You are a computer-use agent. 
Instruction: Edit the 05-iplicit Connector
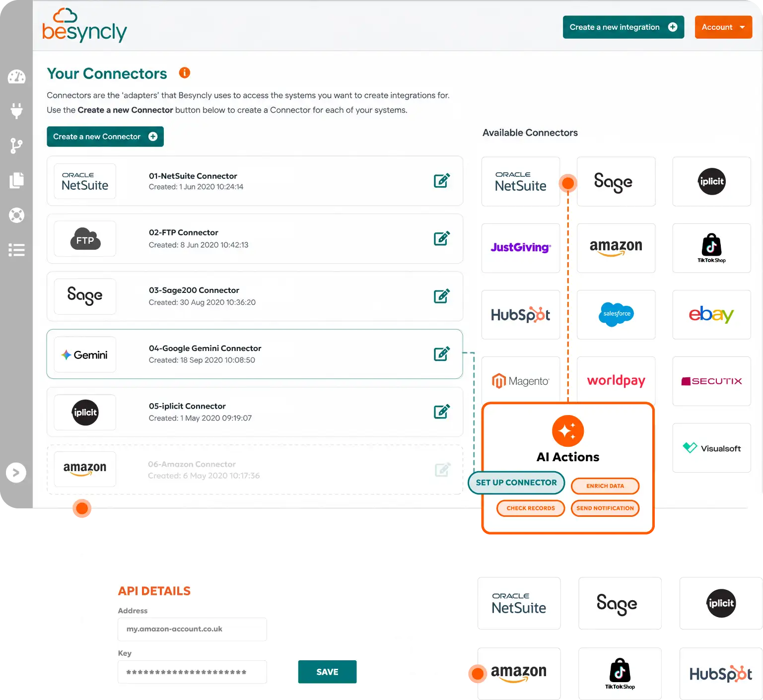pyautogui.click(x=441, y=412)
